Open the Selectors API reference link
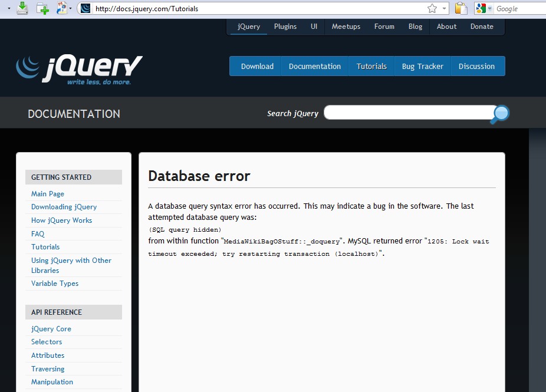This screenshot has height=392, width=546. coord(47,342)
